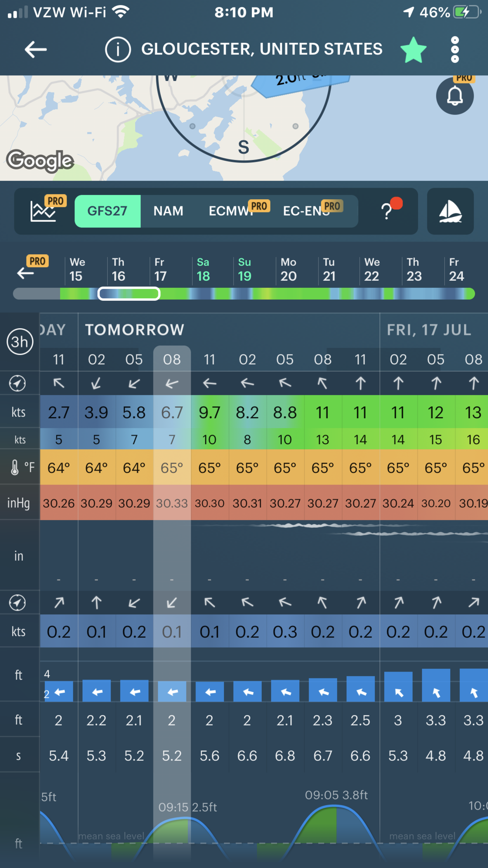Jump to We 15 in day strip

coord(77,269)
